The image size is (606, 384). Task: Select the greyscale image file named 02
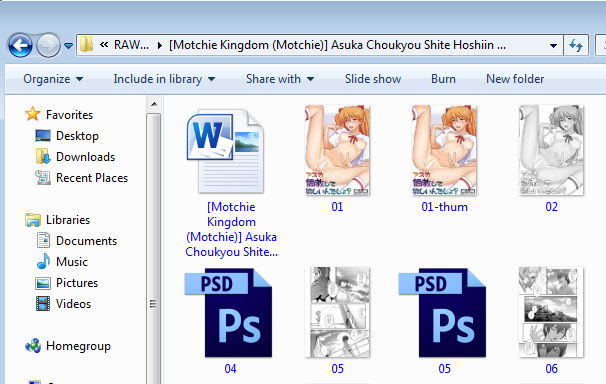551,150
